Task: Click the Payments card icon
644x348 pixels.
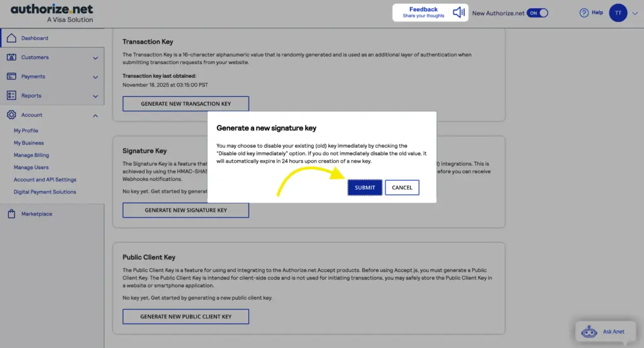Action: [x=11, y=77]
